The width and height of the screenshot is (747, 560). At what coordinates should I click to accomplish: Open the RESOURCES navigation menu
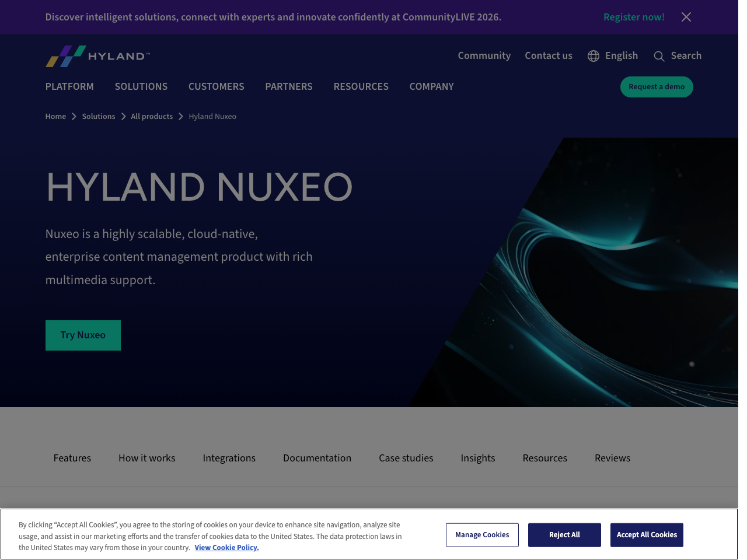[361, 86]
